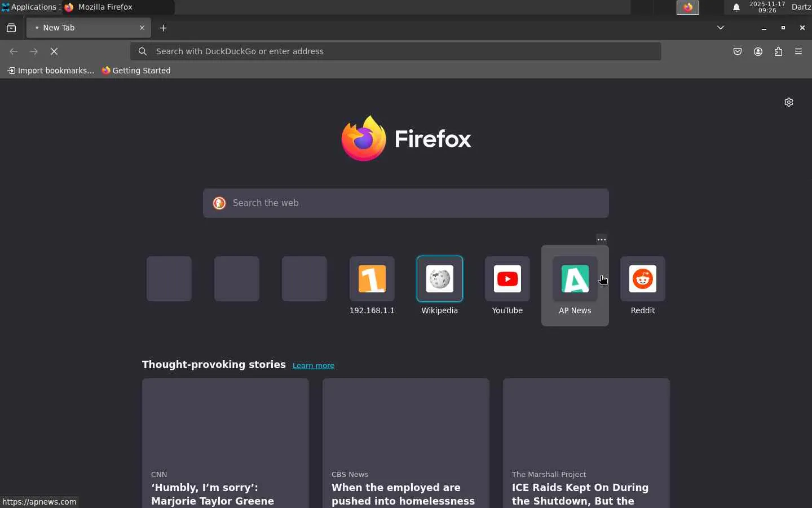Select the Mozilla Firefox taskbar button

(118, 7)
